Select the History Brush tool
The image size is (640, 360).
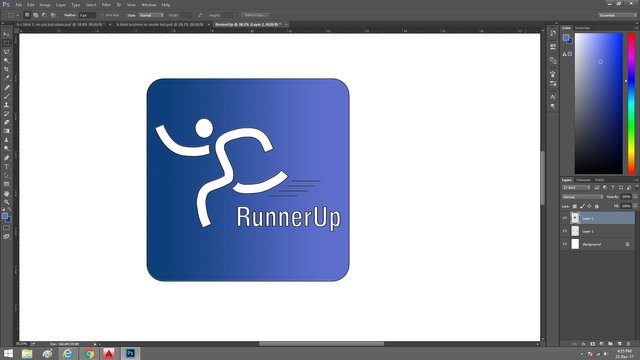(x=6, y=113)
